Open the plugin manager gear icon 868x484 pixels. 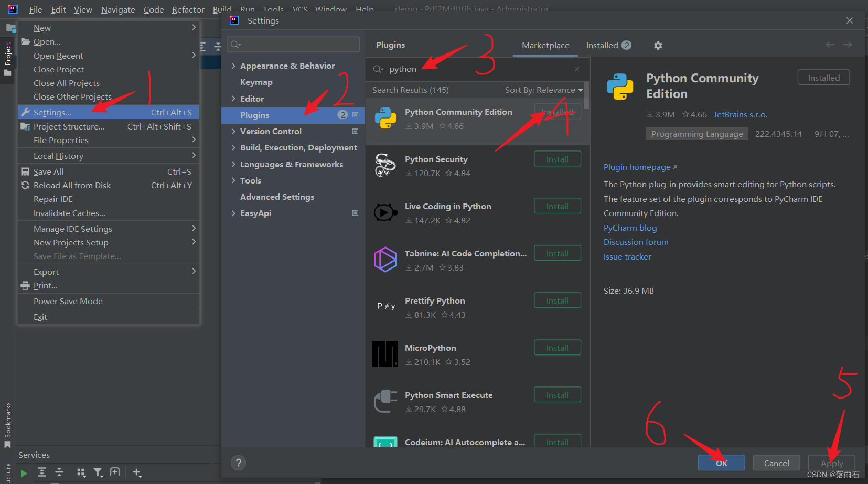point(658,46)
